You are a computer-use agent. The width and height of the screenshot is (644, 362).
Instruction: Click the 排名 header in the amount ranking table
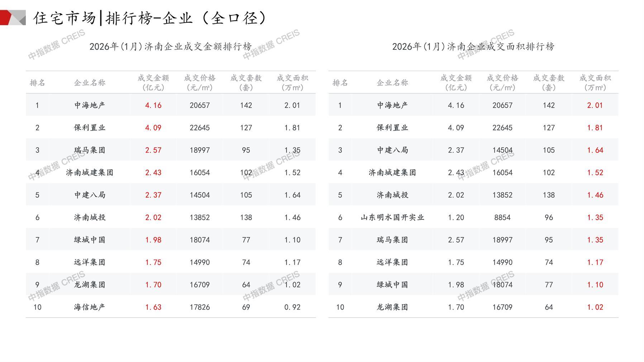click(x=37, y=83)
